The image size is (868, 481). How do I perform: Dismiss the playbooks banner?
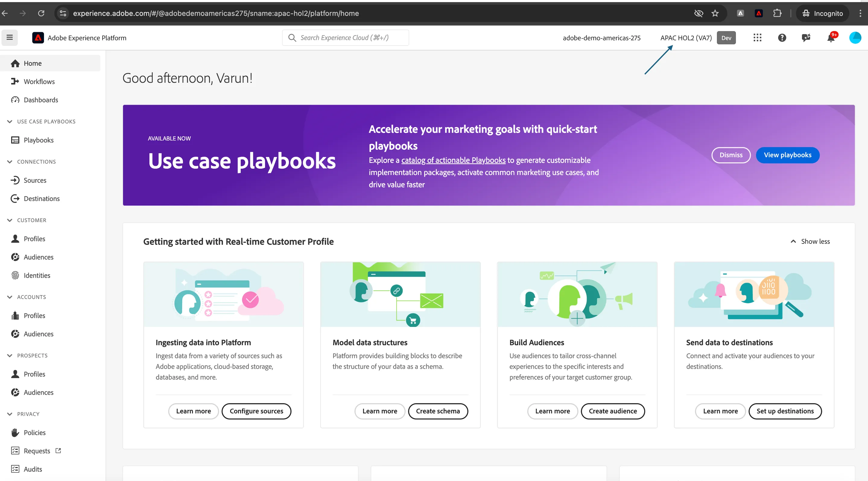click(731, 155)
